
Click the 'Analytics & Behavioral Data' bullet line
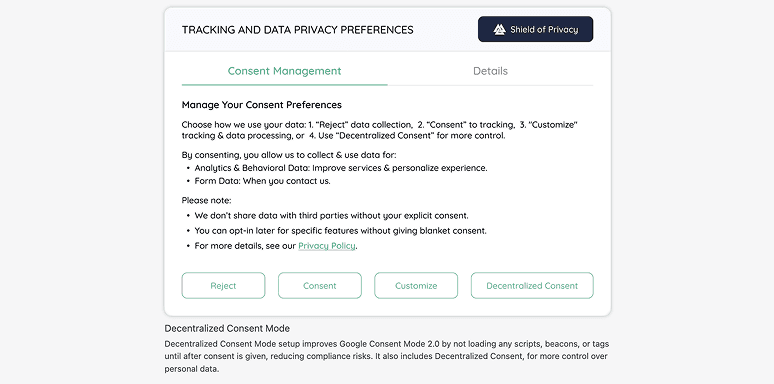pyautogui.click(x=341, y=168)
